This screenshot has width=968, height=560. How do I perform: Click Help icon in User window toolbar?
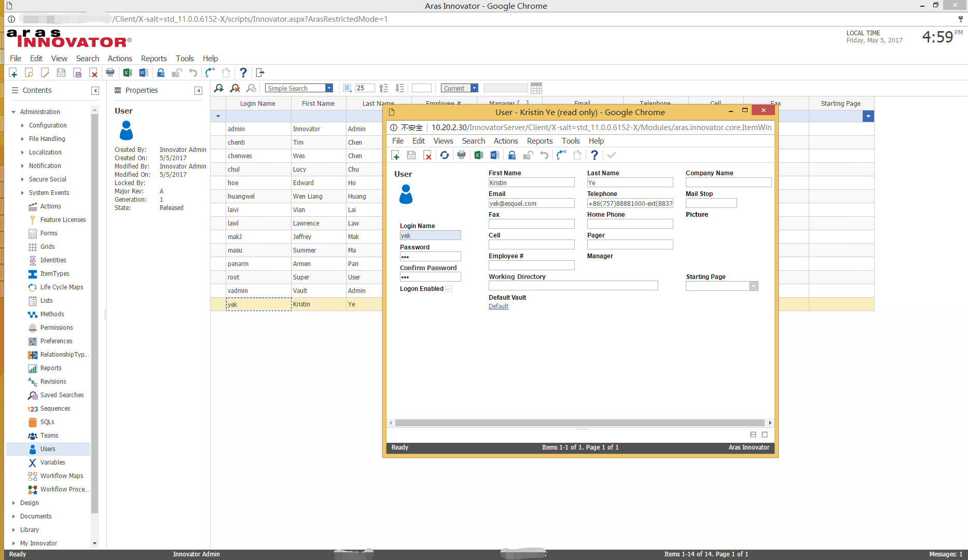point(594,155)
